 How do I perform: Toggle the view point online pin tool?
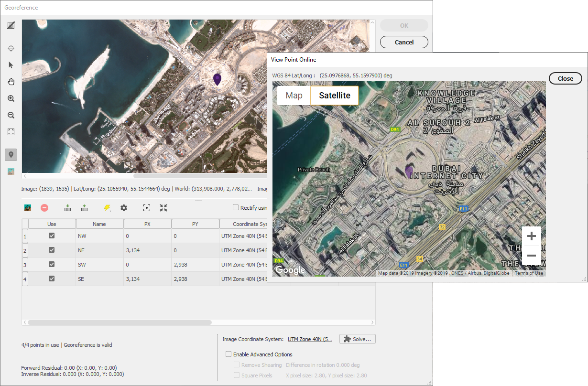click(x=11, y=155)
